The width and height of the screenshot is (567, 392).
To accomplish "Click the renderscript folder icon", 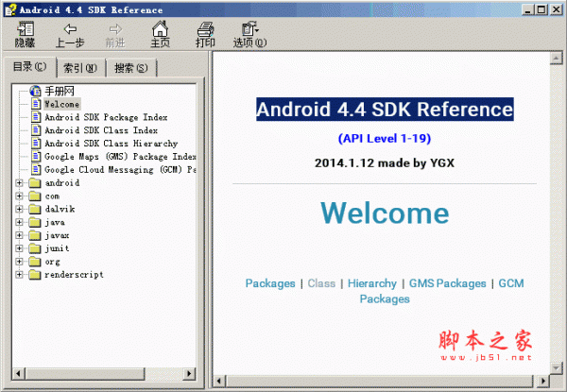I will 35,275.
